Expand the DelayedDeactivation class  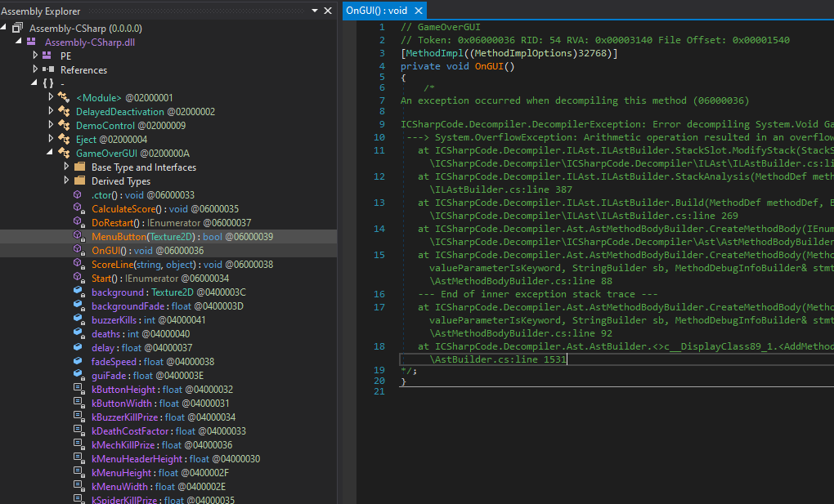pyautogui.click(x=50, y=112)
